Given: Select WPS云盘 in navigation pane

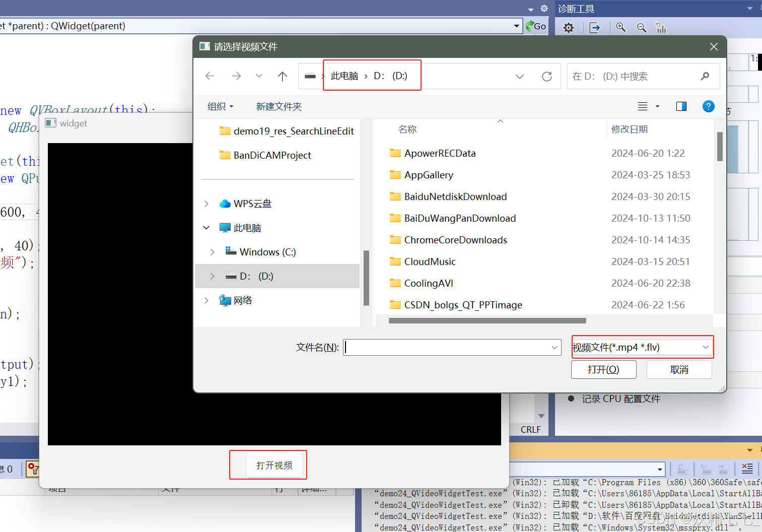Looking at the screenshot, I should coord(245,204).
